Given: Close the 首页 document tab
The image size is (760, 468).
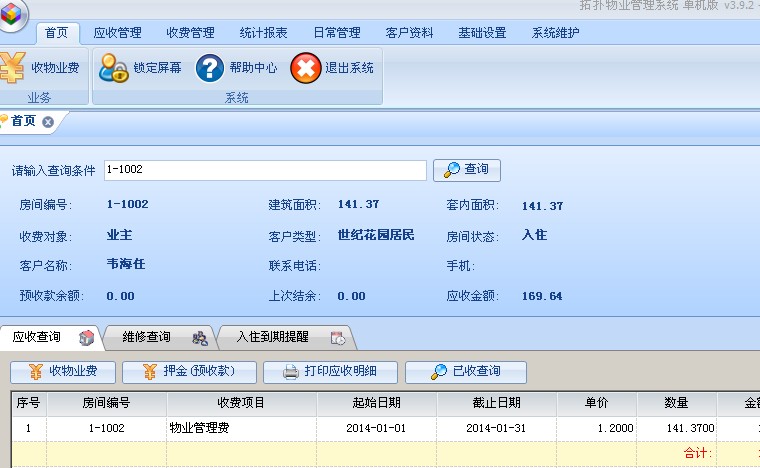Looking at the screenshot, I should coord(48,122).
